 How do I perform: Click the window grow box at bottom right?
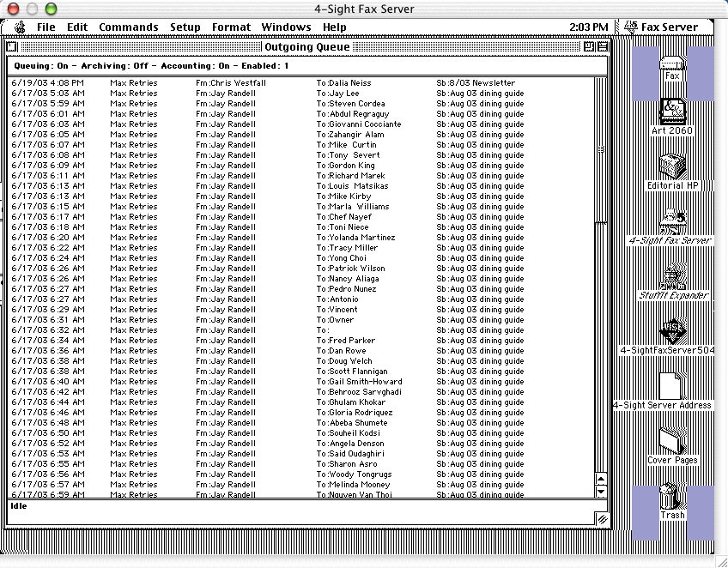[602, 519]
